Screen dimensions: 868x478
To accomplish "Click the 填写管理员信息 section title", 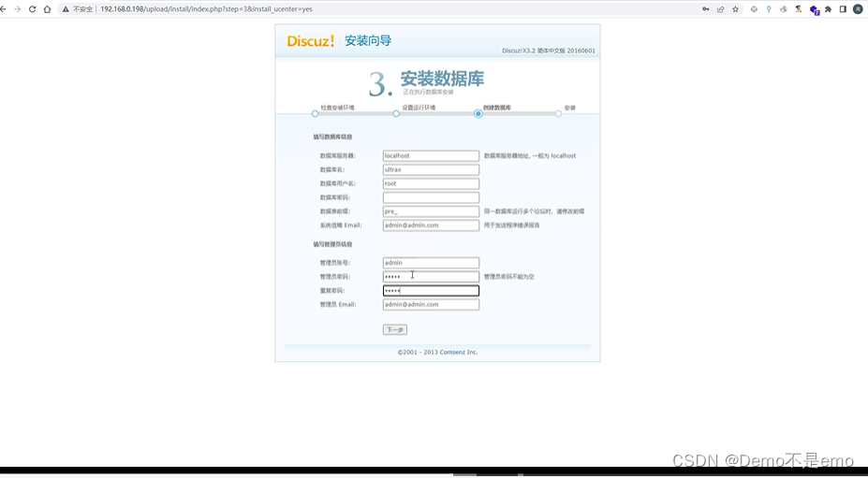I will [x=332, y=244].
